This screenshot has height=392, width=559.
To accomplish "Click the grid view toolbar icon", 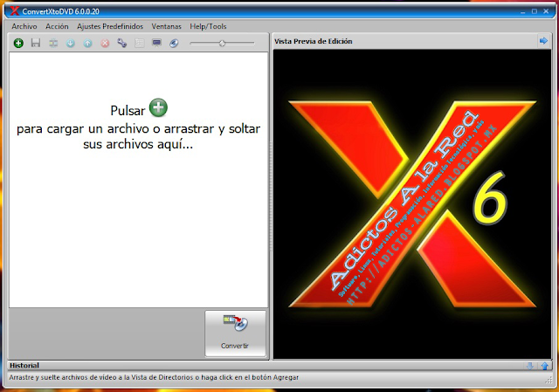I will click(140, 43).
